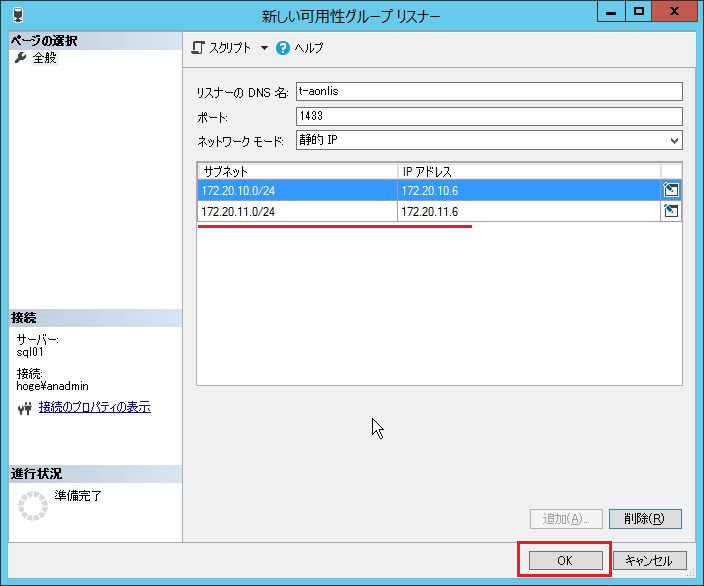Click the connection properties icon
The width and height of the screenshot is (704, 586).
pos(25,408)
